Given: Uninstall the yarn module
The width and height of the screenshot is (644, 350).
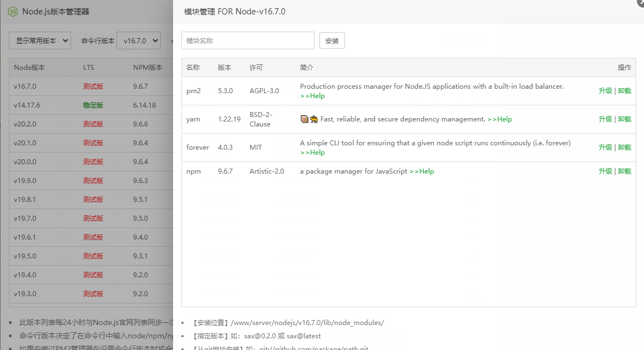Looking at the screenshot, I should 625,119.
